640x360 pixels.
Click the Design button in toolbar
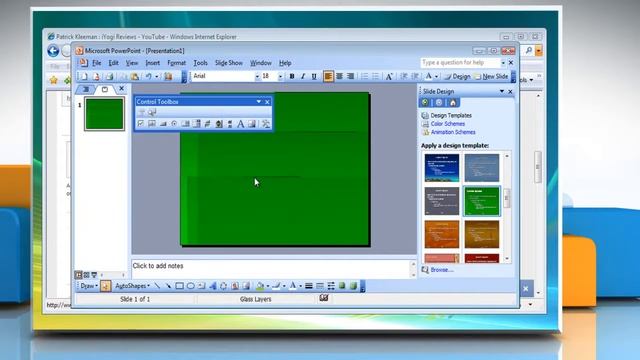tap(457, 76)
